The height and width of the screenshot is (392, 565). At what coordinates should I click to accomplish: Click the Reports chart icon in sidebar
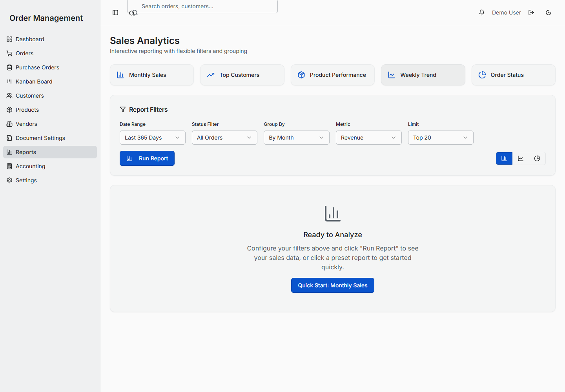pyautogui.click(x=9, y=152)
